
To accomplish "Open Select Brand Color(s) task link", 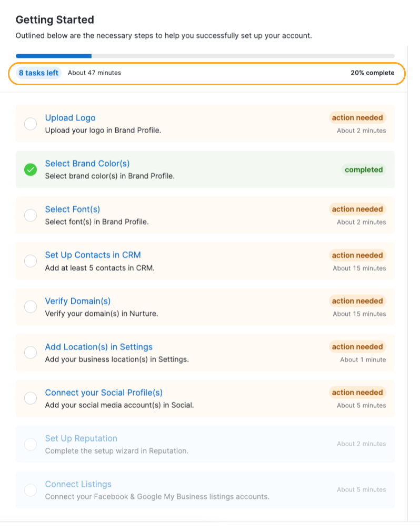I will 87,164.
